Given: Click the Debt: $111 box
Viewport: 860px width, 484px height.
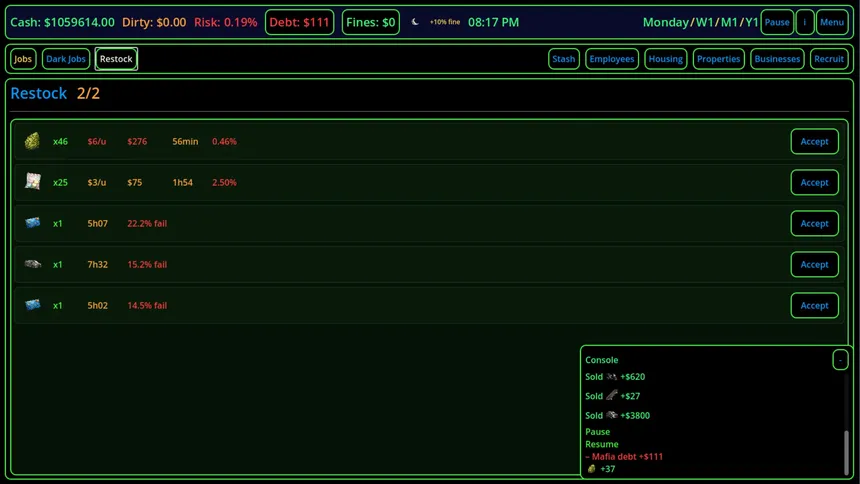Looking at the screenshot, I should pyautogui.click(x=300, y=22).
